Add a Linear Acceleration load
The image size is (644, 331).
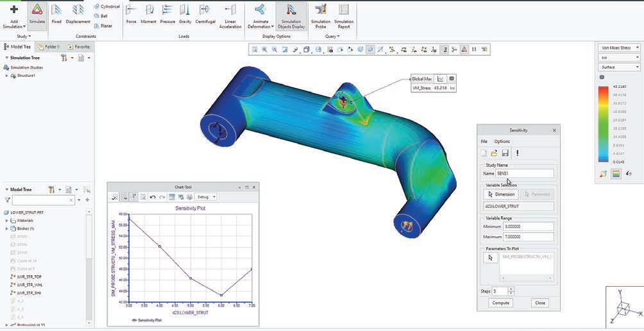tap(230, 17)
